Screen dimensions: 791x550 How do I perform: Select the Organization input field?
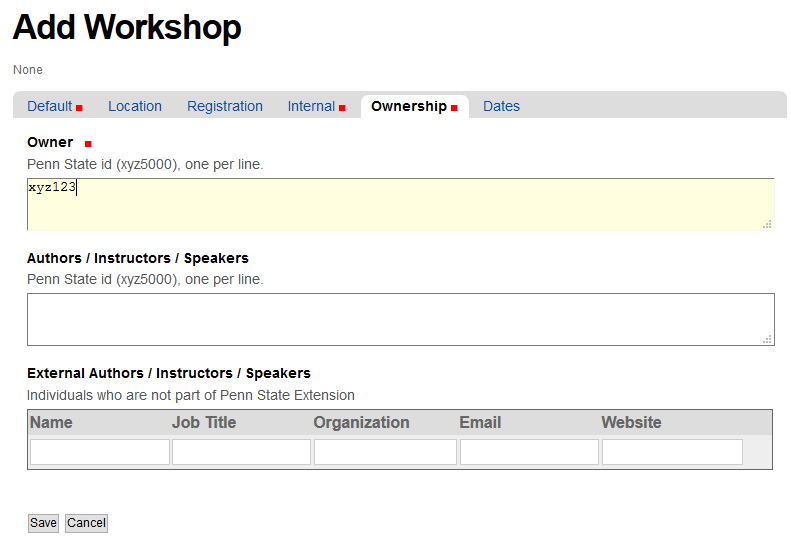pos(385,452)
